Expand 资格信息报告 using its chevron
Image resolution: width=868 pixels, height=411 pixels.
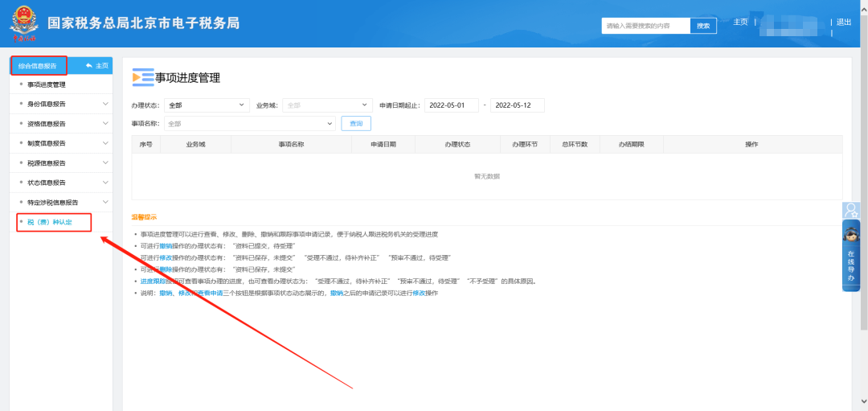tap(104, 124)
